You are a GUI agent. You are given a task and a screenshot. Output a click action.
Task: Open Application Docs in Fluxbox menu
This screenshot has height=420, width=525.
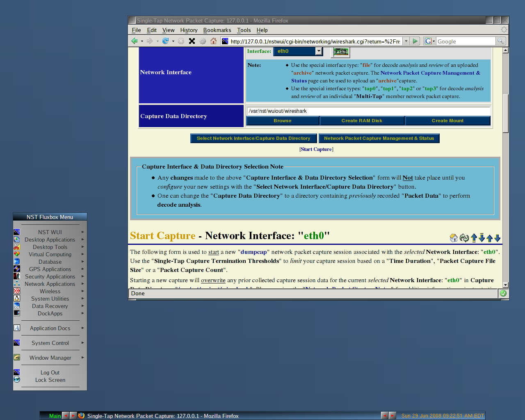(x=50, y=328)
